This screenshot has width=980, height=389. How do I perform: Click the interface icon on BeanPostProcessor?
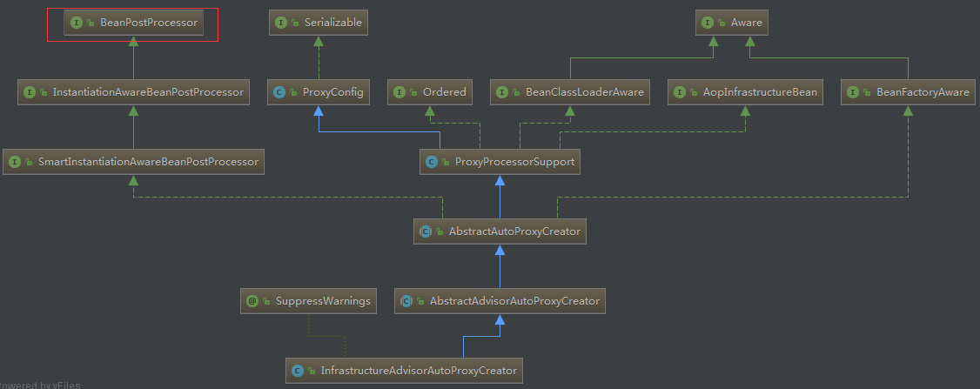[77, 23]
